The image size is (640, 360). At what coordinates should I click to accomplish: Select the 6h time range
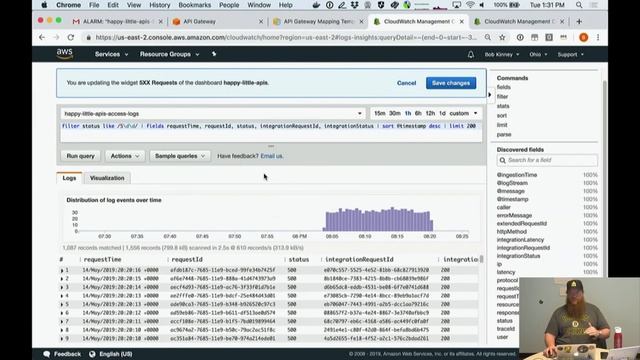418,113
